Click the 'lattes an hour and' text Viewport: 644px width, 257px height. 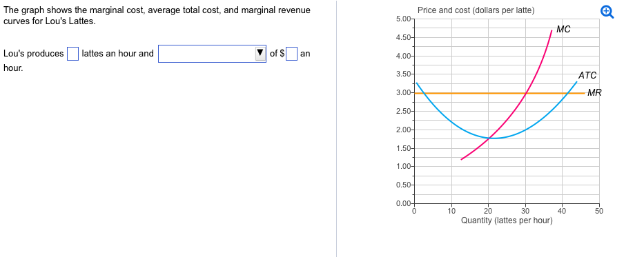pos(118,54)
